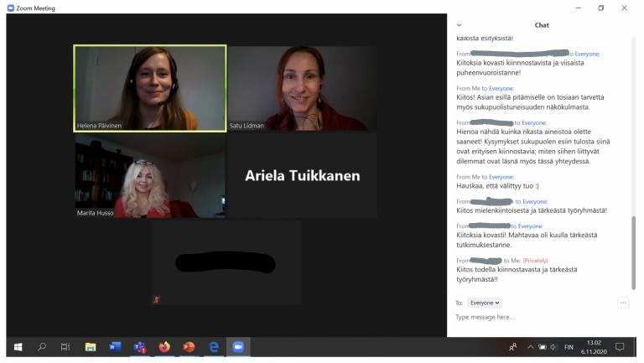This screenshot has height=363, width=644.
Task: Collapse the Chat panel chevron
Action: click(x=459, y=25)
